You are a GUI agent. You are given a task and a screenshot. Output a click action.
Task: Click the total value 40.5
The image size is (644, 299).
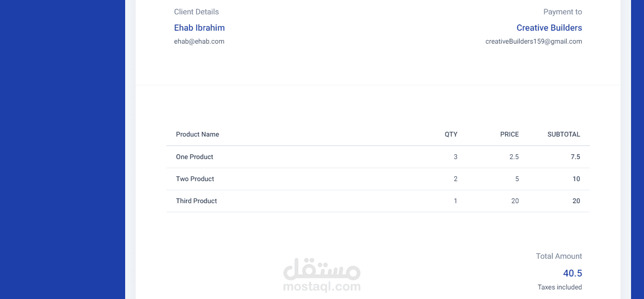573,273
